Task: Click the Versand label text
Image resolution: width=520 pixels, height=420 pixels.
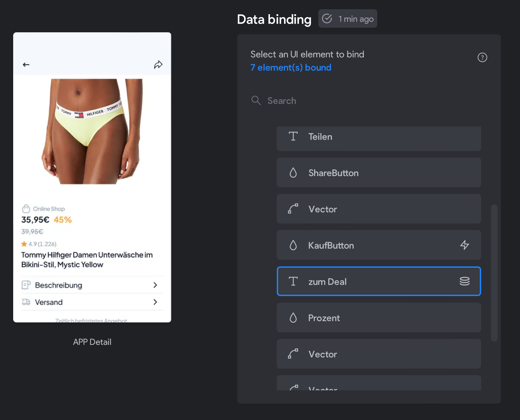Action: pos(49,302)
